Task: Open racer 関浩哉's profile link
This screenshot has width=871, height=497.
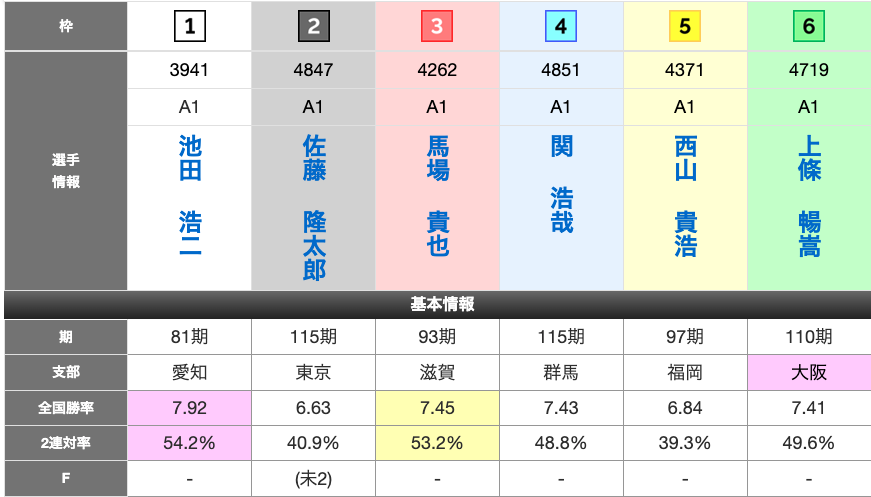Action: coord(562,185)
